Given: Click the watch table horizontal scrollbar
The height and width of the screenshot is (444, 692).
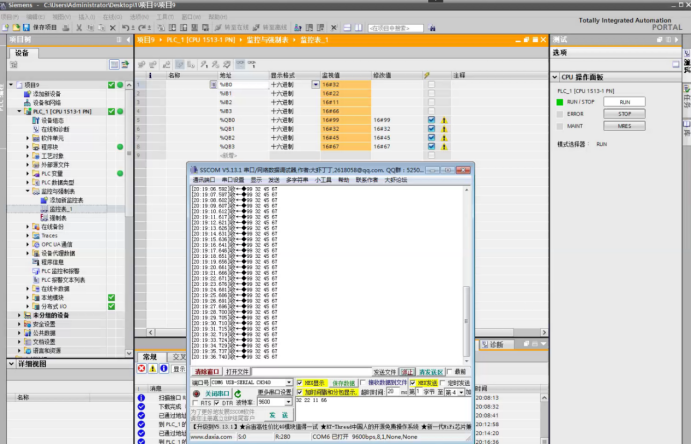Looking at the screenshot, I should [x=347, y=332].
